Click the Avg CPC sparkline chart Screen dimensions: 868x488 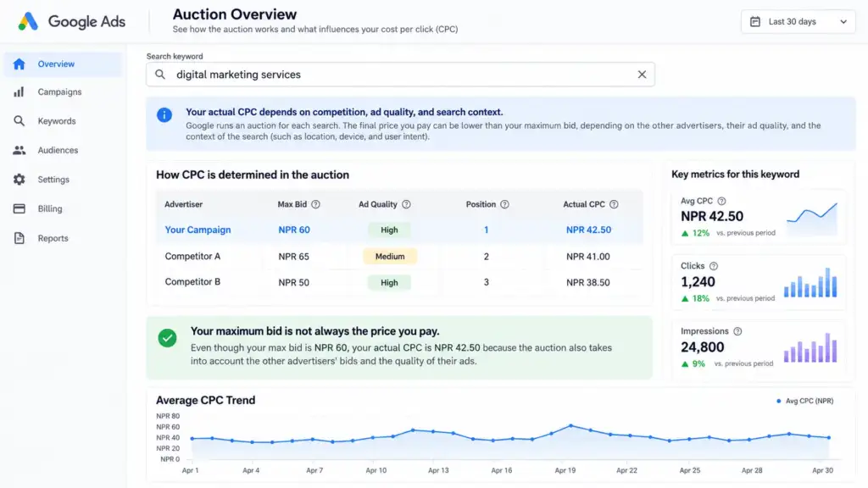pyautogui.click(x=812, y=219)
